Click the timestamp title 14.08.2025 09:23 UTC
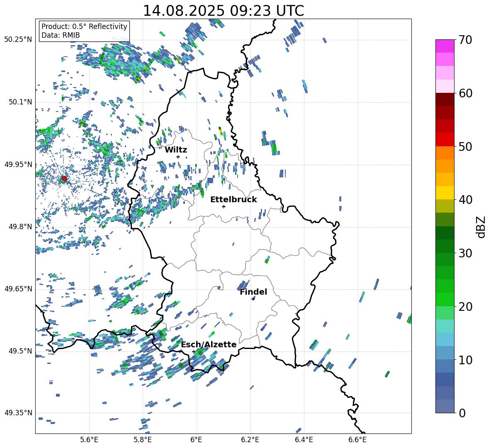491x448 pixels. tap(223, 11)
